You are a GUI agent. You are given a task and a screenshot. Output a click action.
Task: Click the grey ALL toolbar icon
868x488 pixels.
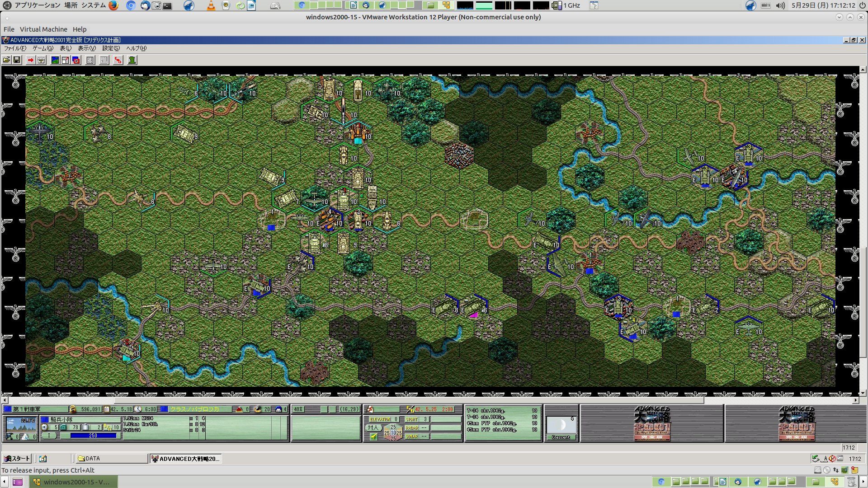tap(104, 60)
